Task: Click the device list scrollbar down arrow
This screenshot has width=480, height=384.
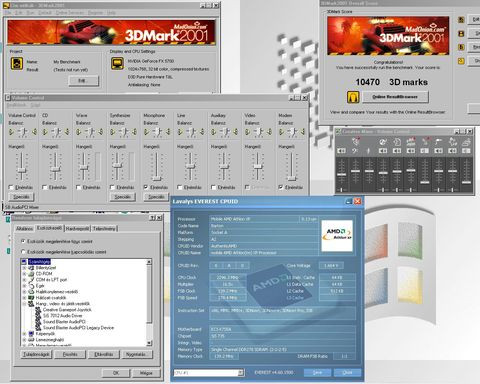Action: [x=149, y=343]
